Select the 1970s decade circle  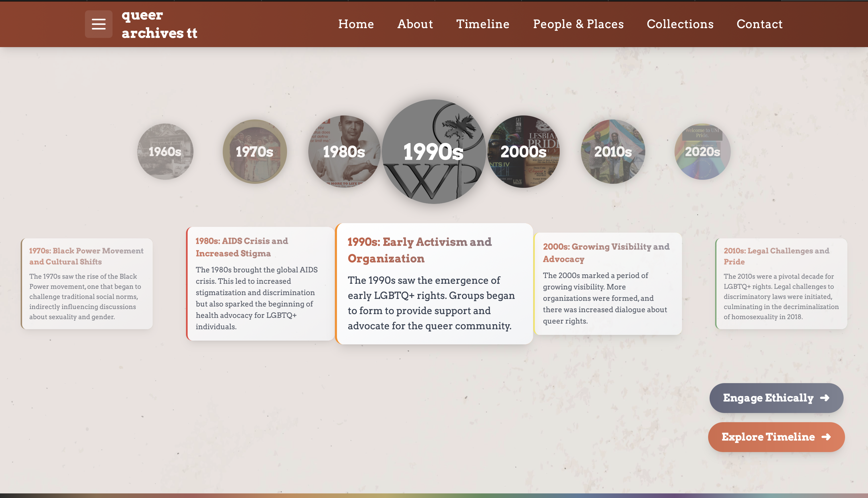(254, 152)
